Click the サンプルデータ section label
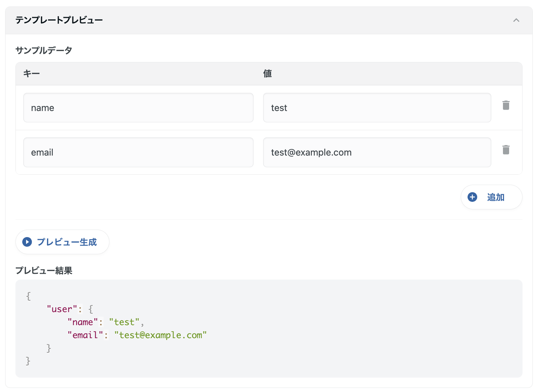This screenshot has width=540, height=392. pos(44,50)
